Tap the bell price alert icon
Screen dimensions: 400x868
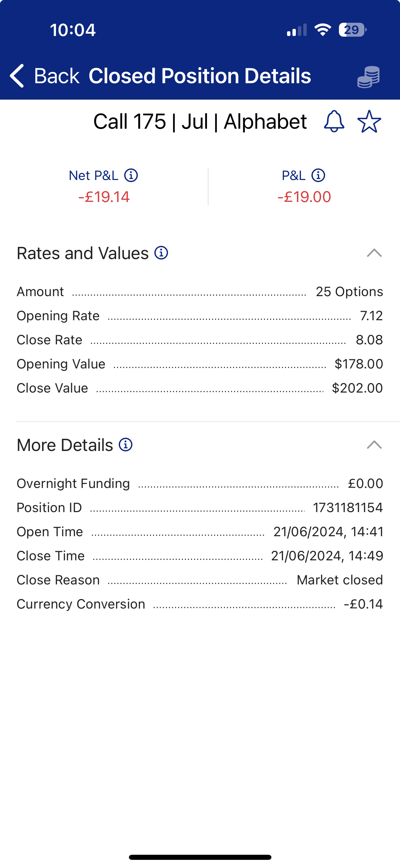[334, 121]
